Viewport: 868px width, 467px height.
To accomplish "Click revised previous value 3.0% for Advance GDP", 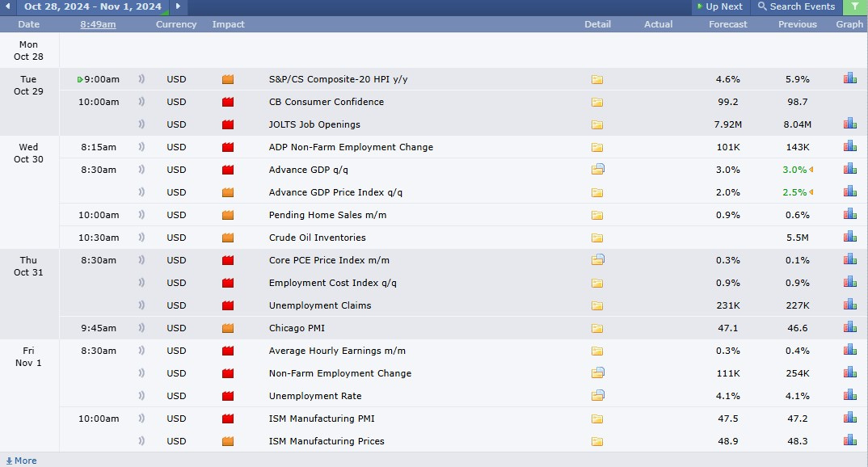I will pyautogui.click(x=794, y=170).
